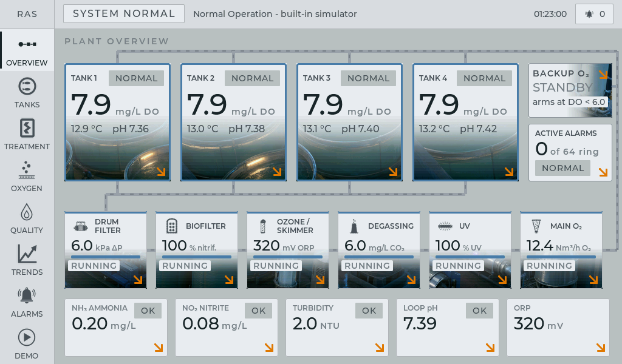Click the SYSTEM NORMAL status button
The width and height of the screenshot is (622, 364).
[x=124, y=14]
